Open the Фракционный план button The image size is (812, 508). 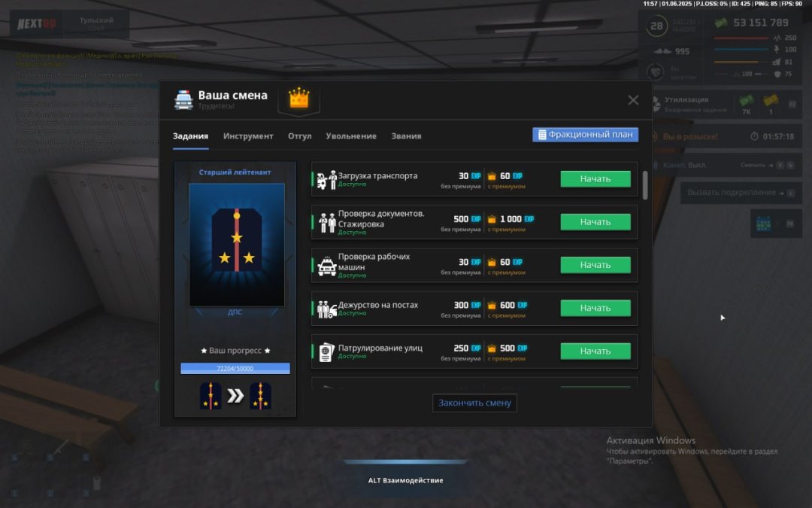click(585, 135)
